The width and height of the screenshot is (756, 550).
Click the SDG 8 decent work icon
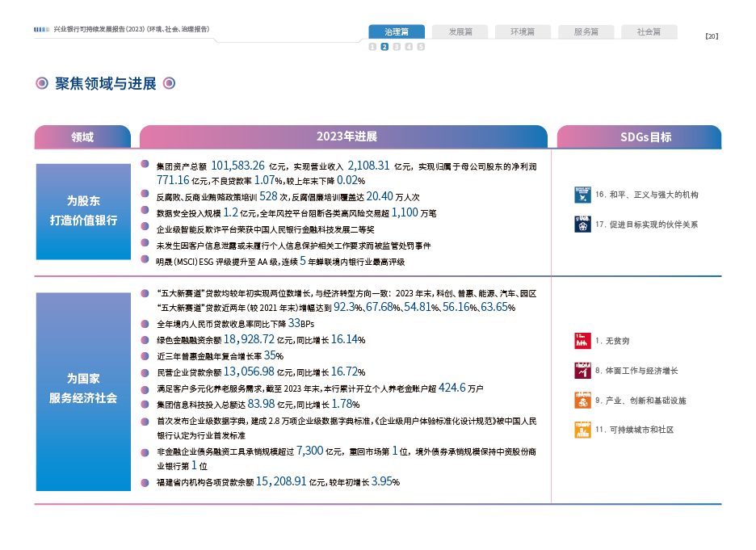[582, 371]
